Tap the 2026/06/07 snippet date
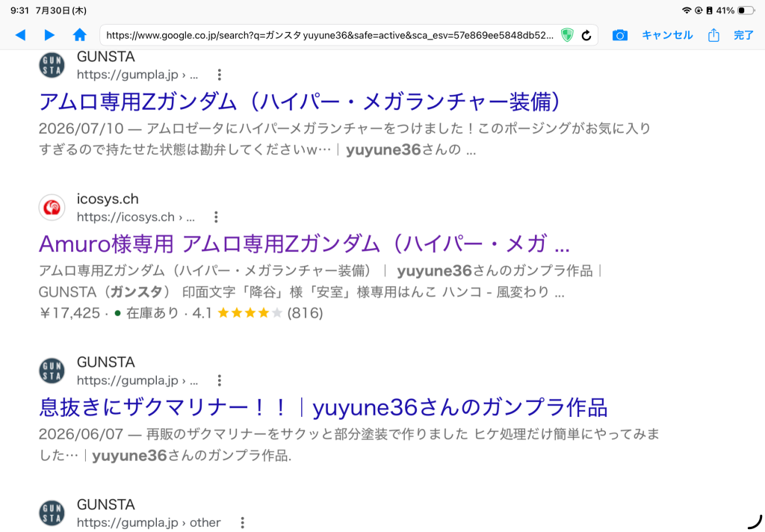Viewport: 765px width, 532px height. (x=81, y=434)
